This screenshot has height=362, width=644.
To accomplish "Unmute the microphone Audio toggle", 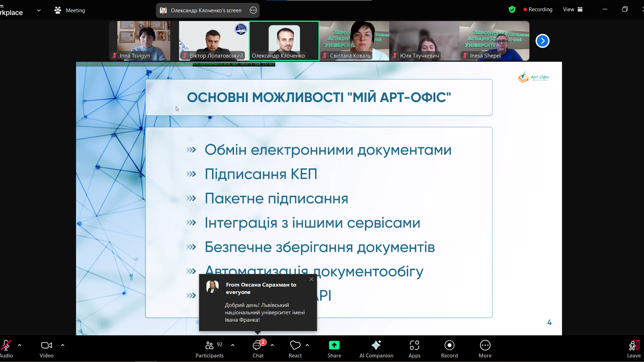I will coord(6,349).
